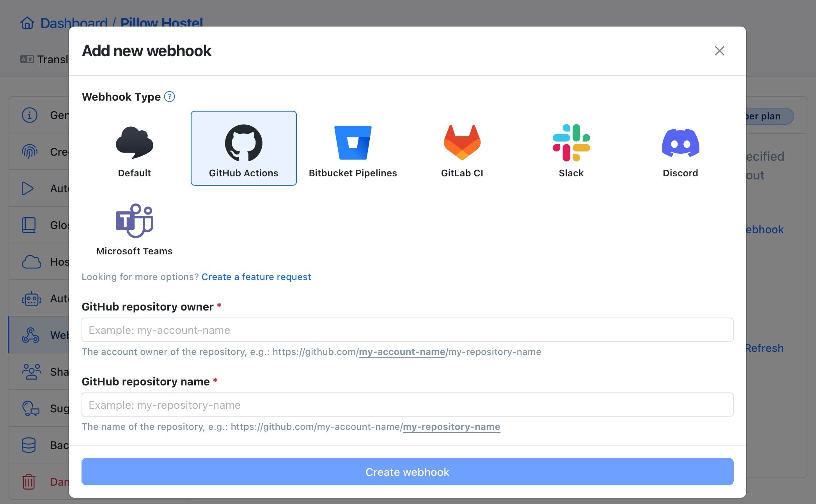816x504 pixels.
Task: Select the Default webhook type
Action: [x=134, y=148]
